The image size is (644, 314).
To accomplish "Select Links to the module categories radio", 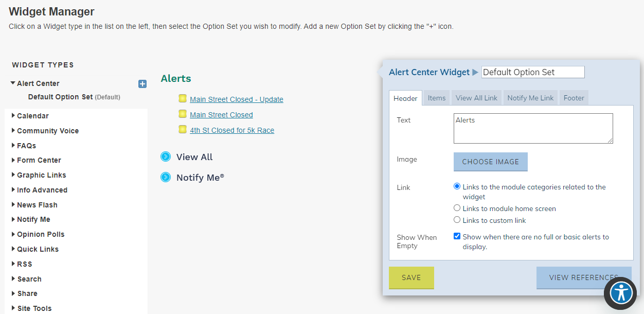I will (x=457, y=186).
